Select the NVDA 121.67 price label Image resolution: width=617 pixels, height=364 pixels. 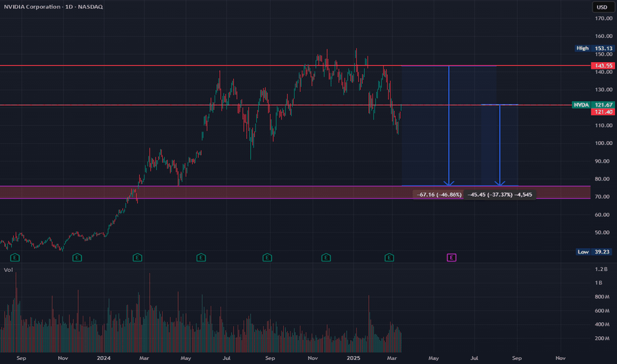593,105
